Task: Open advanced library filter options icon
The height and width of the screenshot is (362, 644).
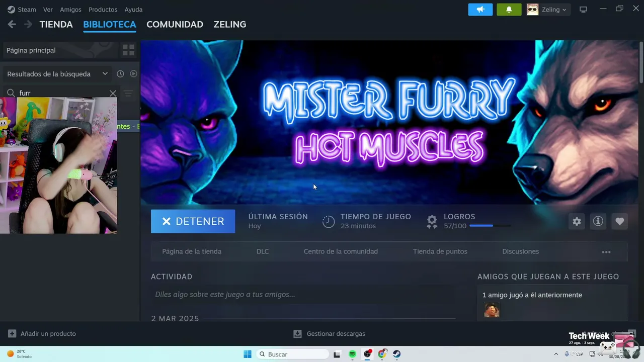Action: pyautogui.click(x=128, y=94)
